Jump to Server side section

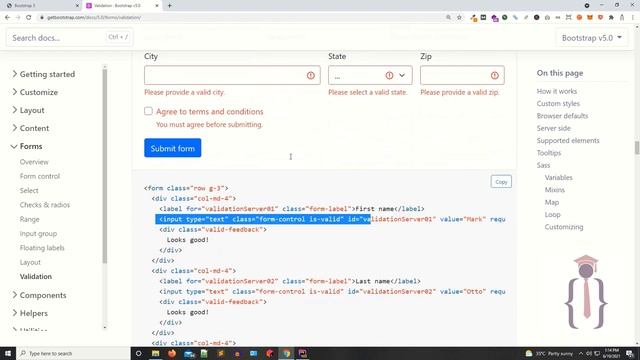(x=553, y=128)
